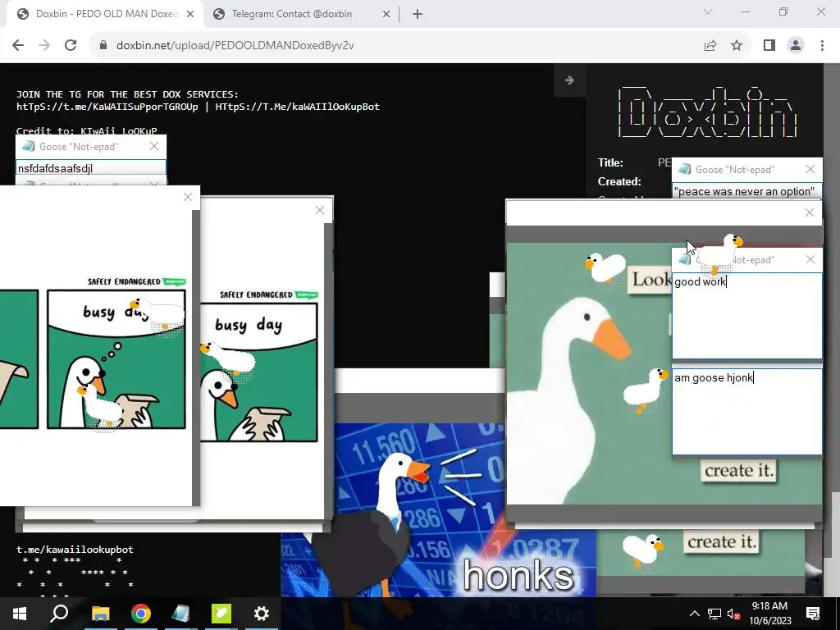Click the Chrome taskbar icon
This screenshot has height=630, width=840.
141,614
